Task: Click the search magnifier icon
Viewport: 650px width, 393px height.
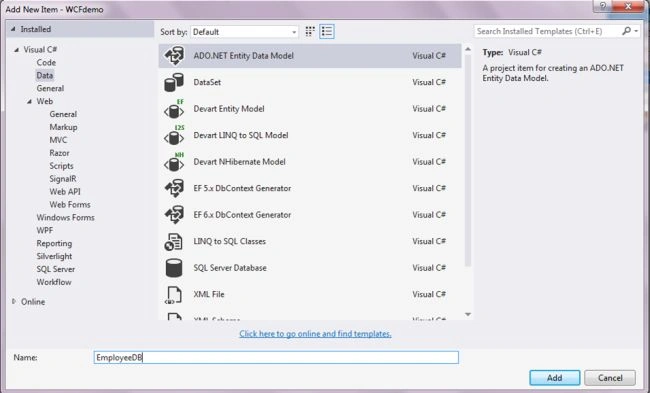Action: click(626, 31)
